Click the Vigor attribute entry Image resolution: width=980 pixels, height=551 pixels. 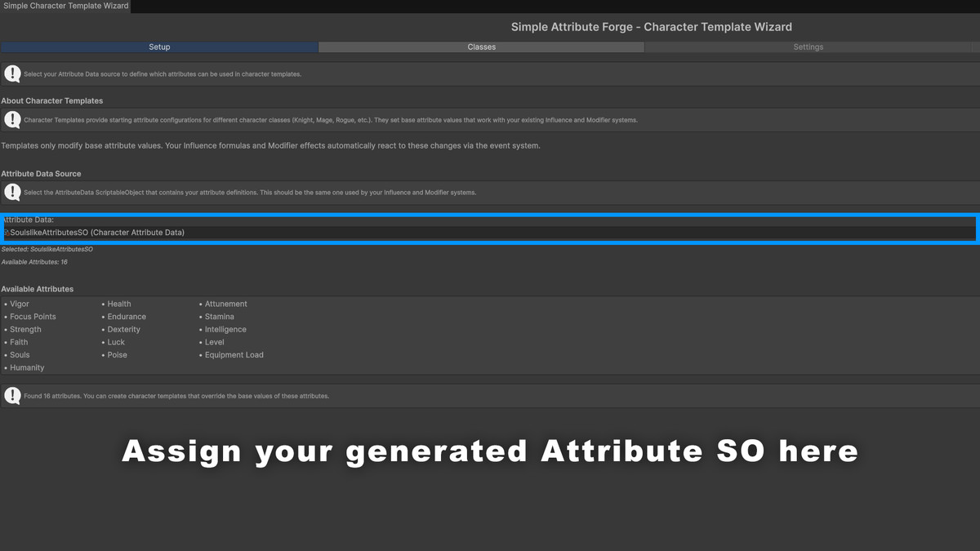click(x=20, y=303)
